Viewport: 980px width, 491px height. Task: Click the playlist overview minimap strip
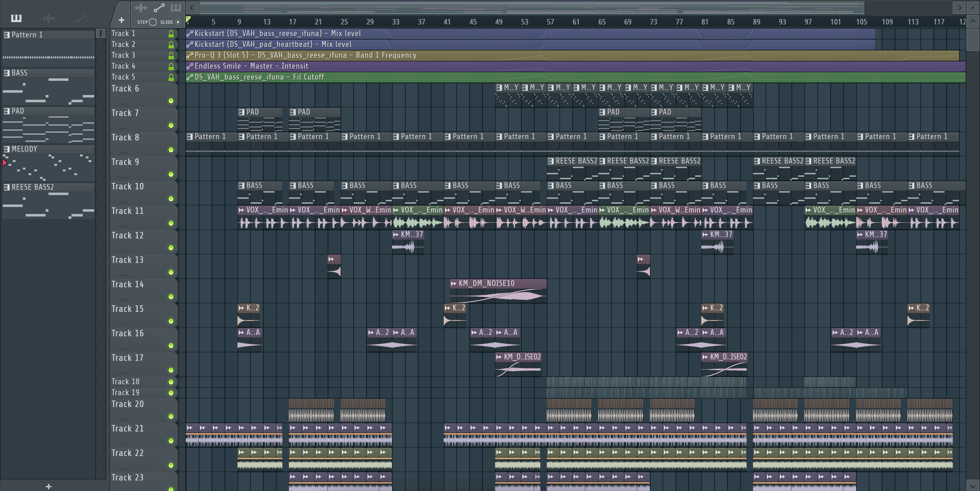click(532, 7)
